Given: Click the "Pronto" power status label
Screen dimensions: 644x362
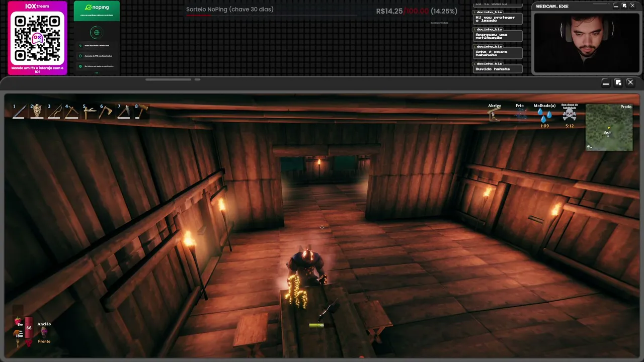Looking at the screenshot, I should (44, 341).
